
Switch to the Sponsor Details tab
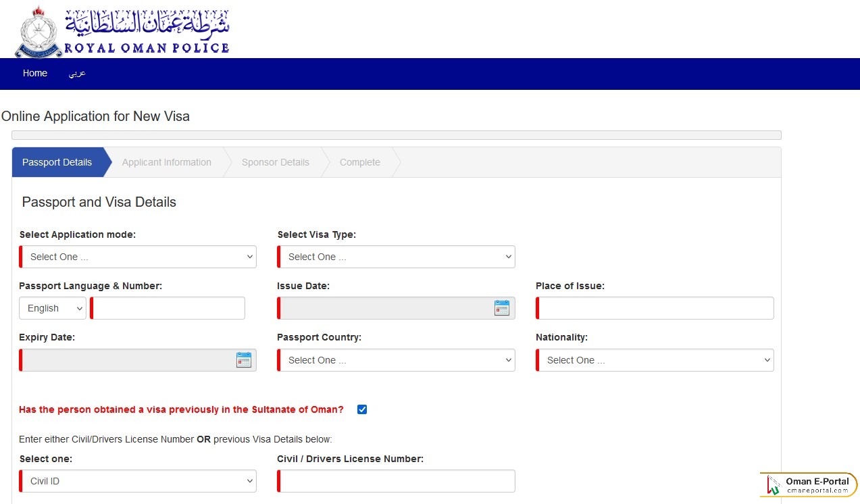(x=275, y=162)
